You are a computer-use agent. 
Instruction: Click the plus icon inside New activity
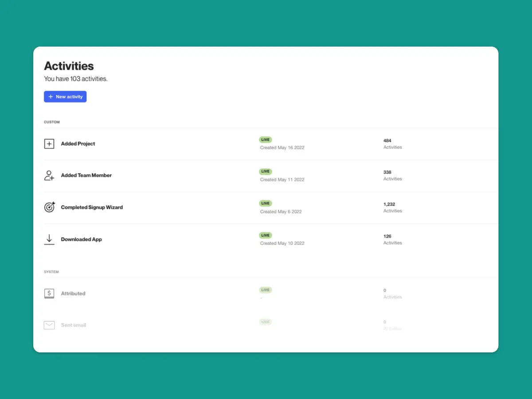tap(51, 97)
